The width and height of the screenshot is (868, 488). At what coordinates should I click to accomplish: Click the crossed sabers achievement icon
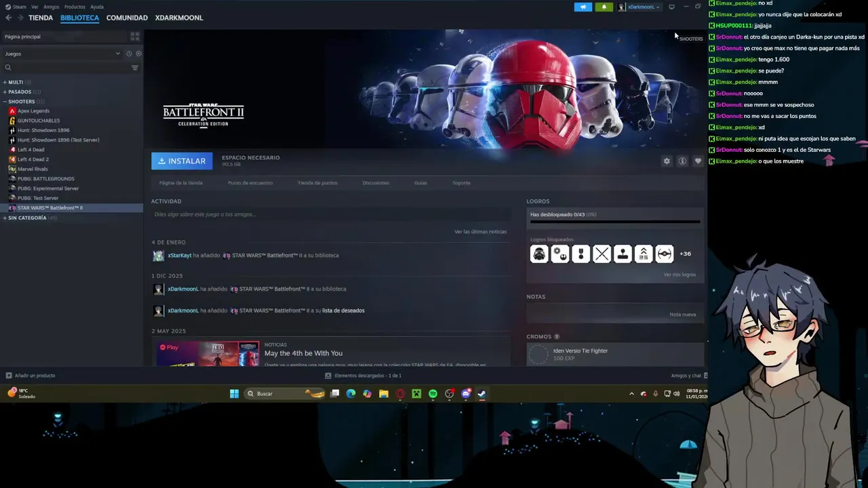pyautogui.click(x=601, y=253)
